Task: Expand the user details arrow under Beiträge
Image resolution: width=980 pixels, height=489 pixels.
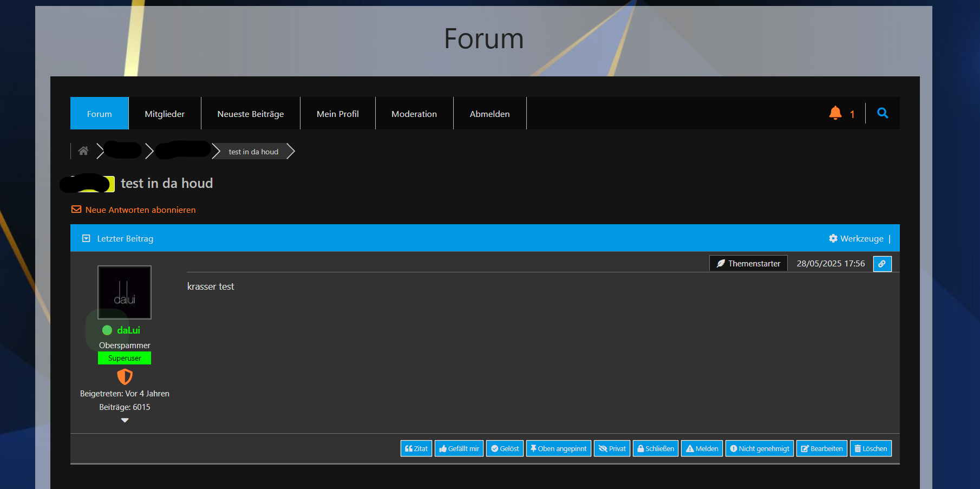Action: (x=125, y=420)
